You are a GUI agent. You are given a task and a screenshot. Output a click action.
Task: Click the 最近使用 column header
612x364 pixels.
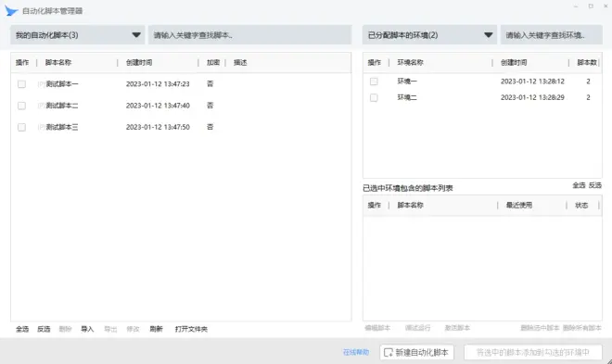(x=519, y=205)
